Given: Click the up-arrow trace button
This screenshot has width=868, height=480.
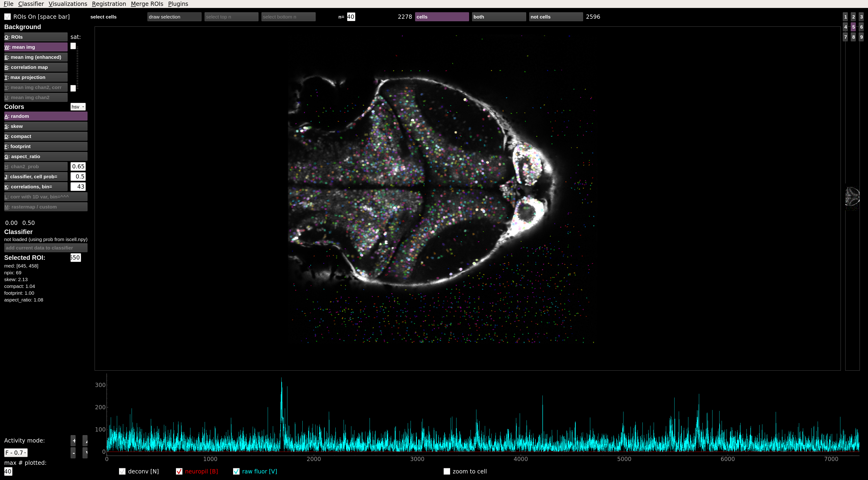Looking at the screenshot, I should (x=85, y=440).
